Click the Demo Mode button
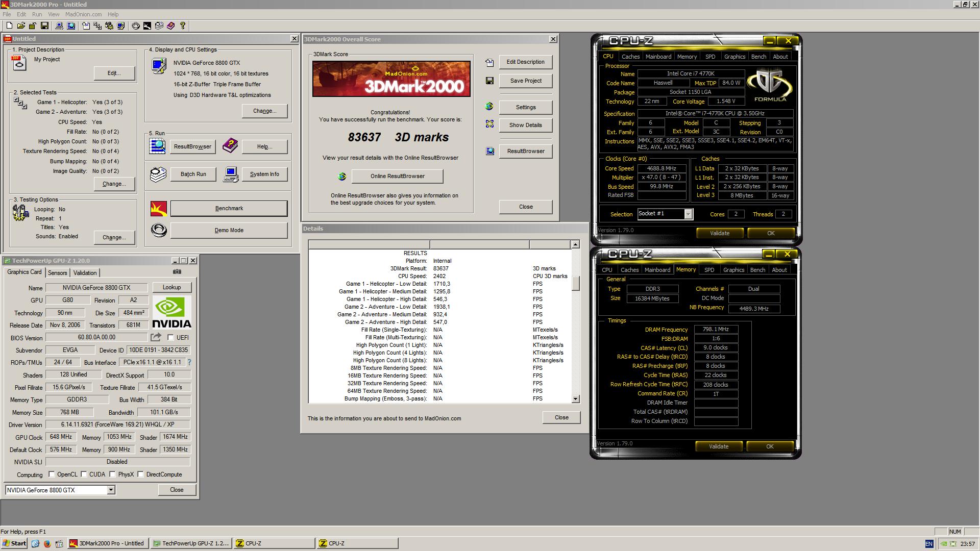This screenshot has width=980, height=551. [x=229, y=230]
